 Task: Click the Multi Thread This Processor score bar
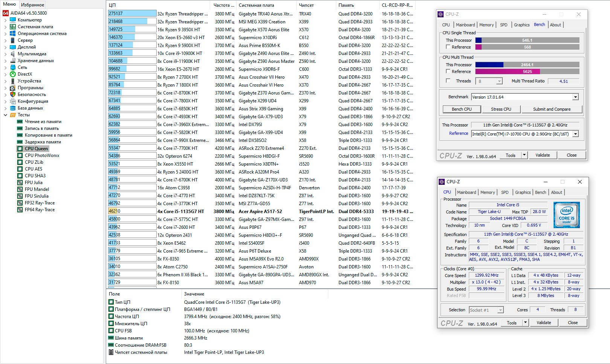point(527,65)
